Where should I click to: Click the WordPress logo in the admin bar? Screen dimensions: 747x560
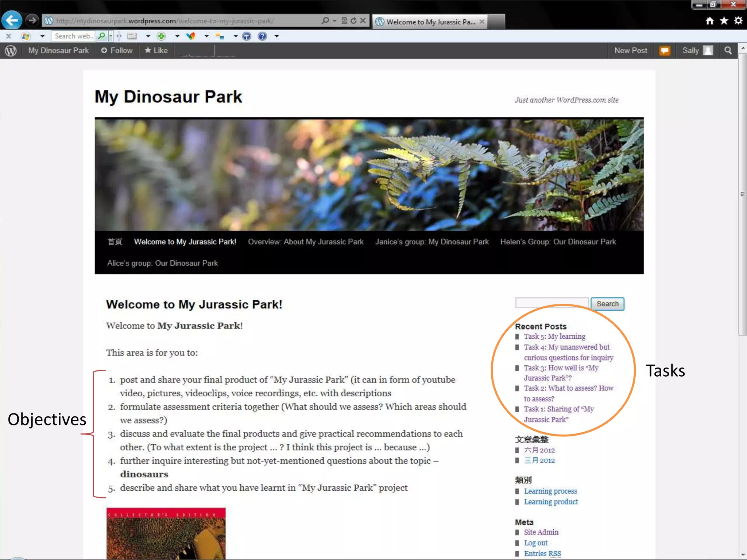11,51
